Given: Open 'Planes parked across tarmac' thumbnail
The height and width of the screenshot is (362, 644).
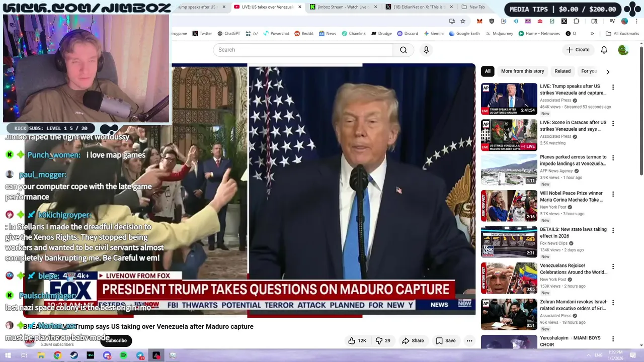Looking at the screenshot, I should click(x=509, y=170).
